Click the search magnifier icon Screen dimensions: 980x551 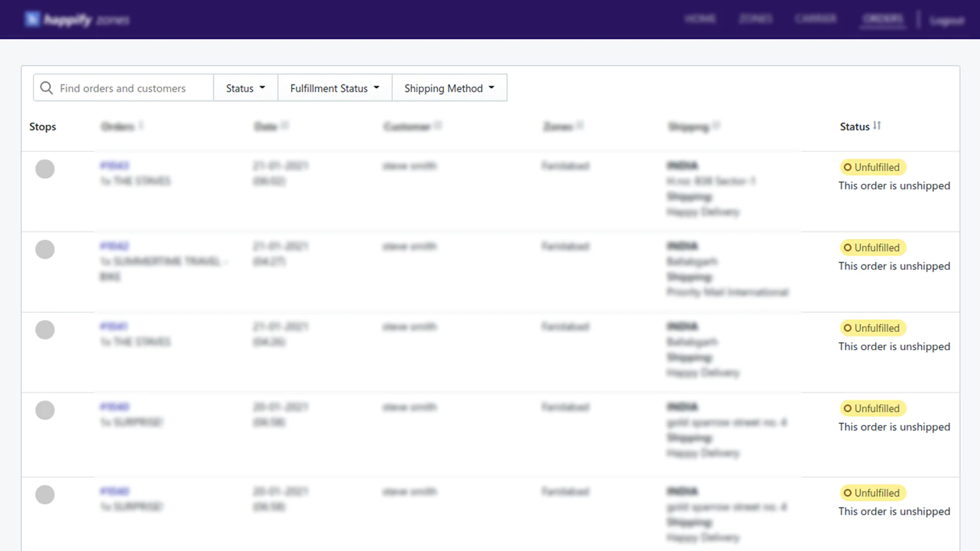(x=47, y=88)
